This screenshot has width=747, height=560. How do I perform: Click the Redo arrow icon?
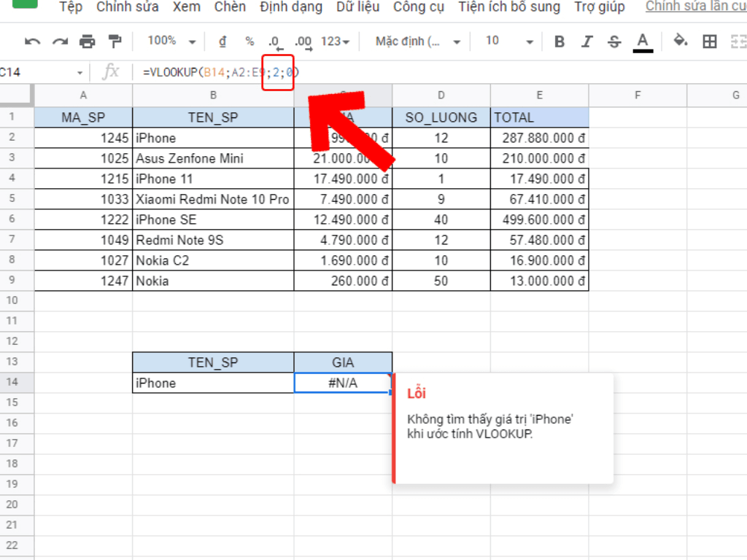60,42
